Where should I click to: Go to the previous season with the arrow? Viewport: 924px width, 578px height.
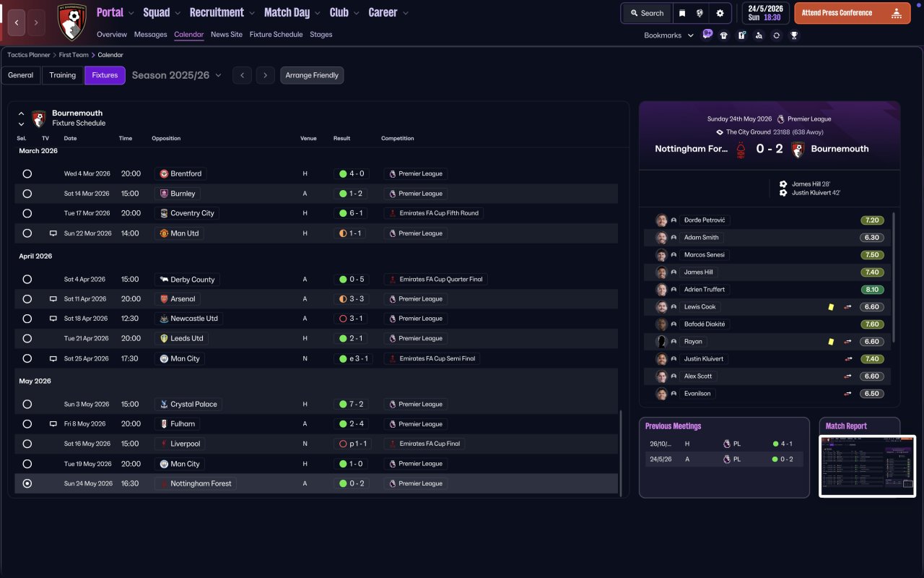pyautogui.click(x=242, y=75)
